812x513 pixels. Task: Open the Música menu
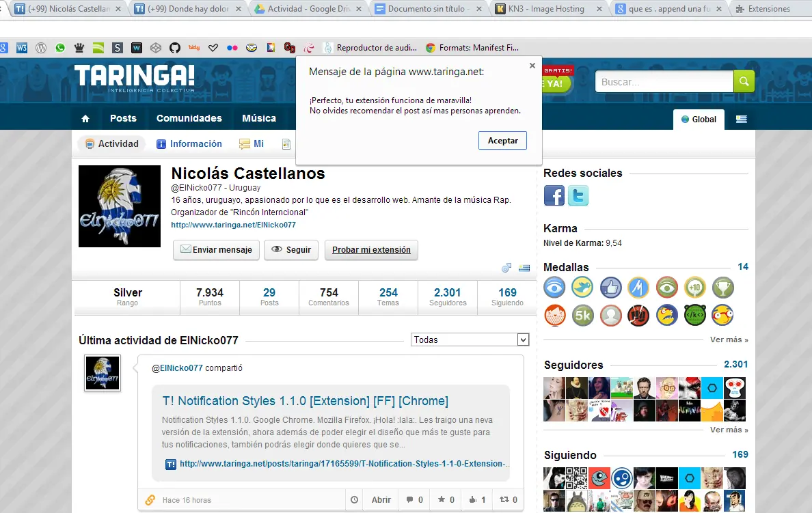(x=259, y=118)
